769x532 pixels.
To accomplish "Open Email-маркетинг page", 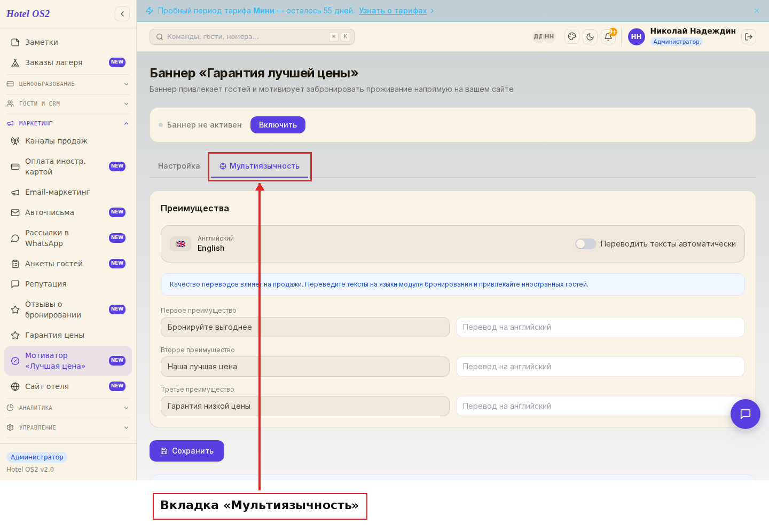I will tap(68, 192).
